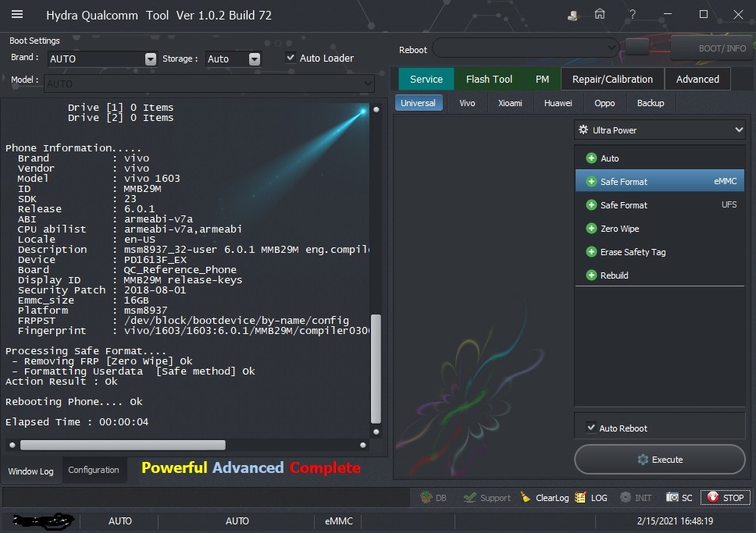Click the home icon in title bar
The width and height of the screenshot is (756, 533).
click(x=600, y=15)
